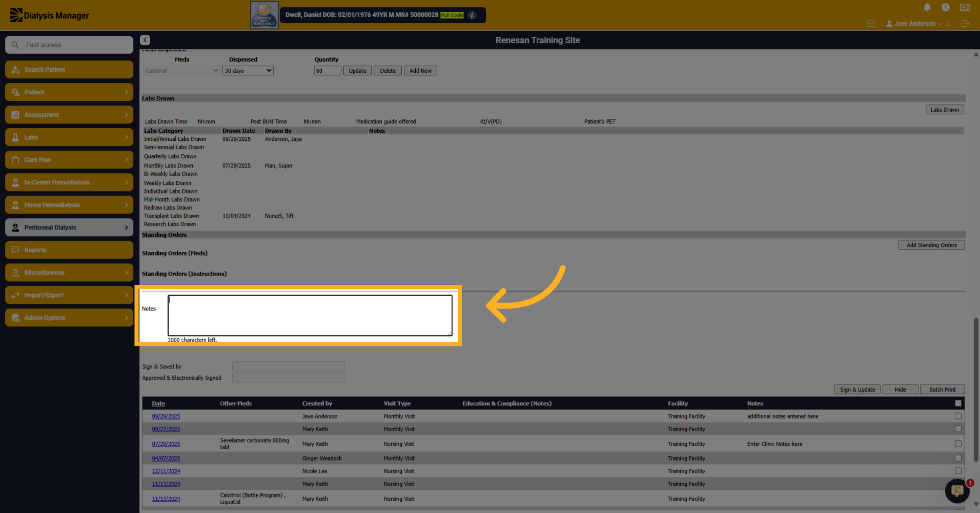Click the Delete button for meds

pyautogui.click(x=388, y=71)
